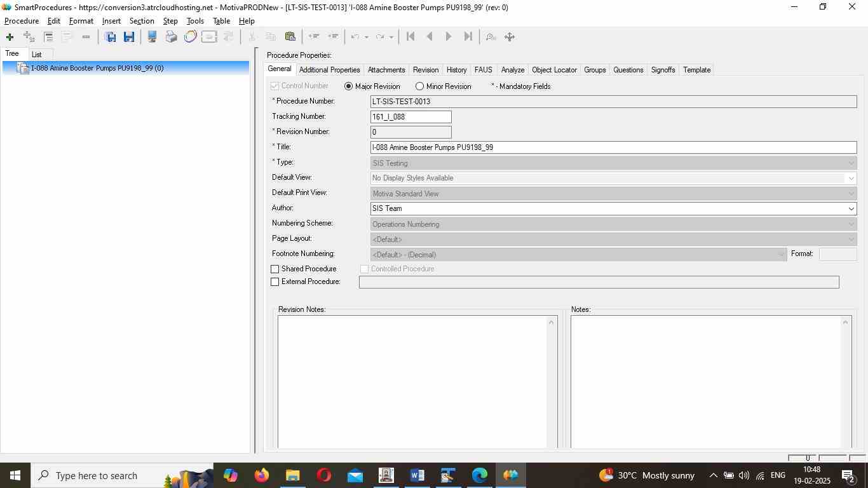Click the minus remove icon in toolbar
The image size is (868, 488).
86,37
